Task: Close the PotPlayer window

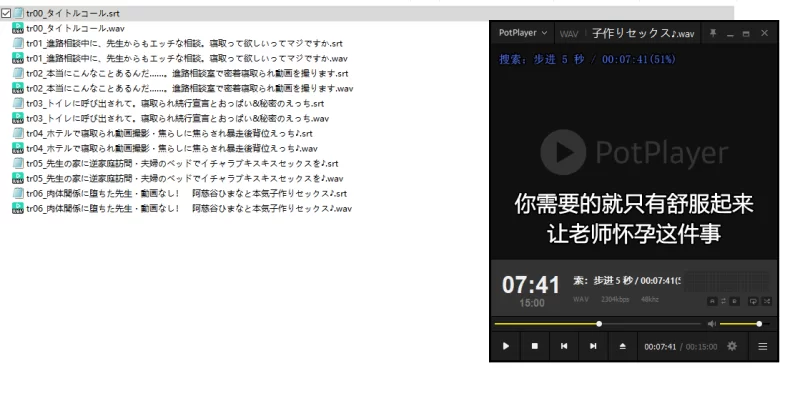Action: point(764,33)
